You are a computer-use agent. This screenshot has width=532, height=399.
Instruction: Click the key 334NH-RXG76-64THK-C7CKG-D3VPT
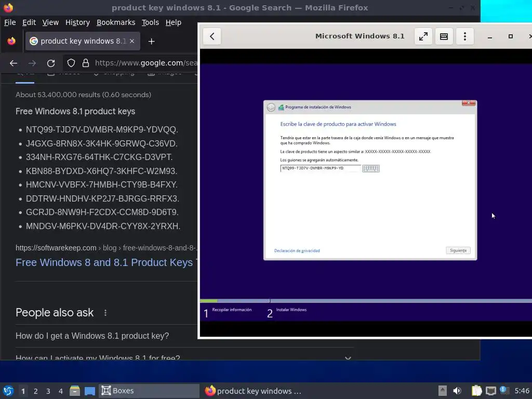(99, 157)
